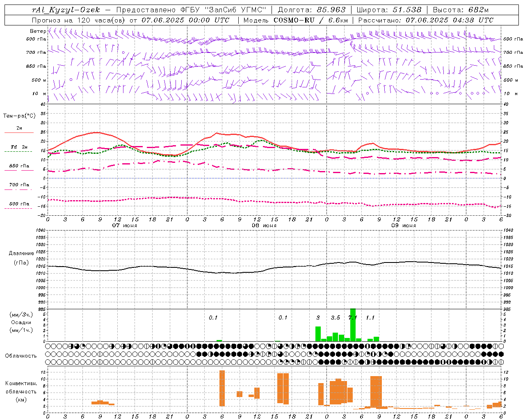Click the 850 гПа temperature legend line
Image resolution: width=525 pixels, height=420 pixels.
[19, 171]
